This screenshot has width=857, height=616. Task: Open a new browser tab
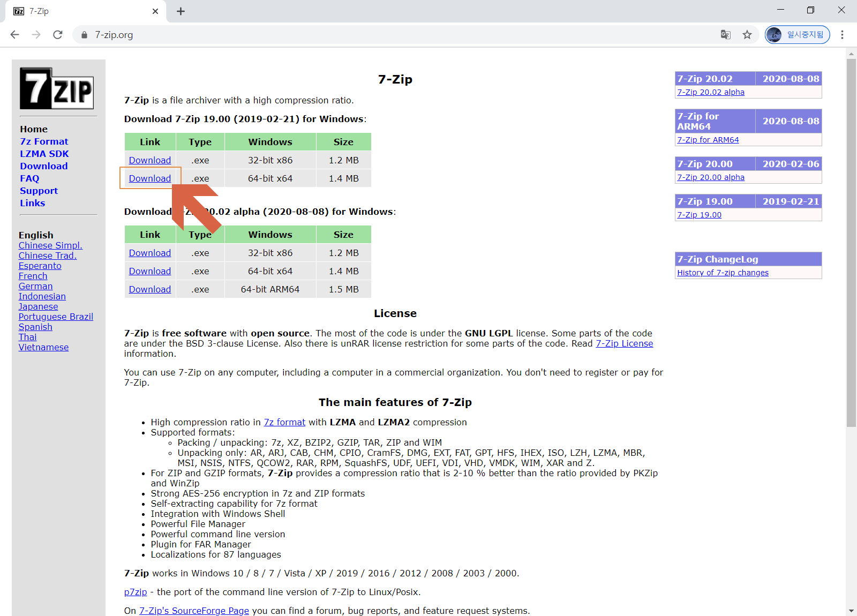coord(181,11)
